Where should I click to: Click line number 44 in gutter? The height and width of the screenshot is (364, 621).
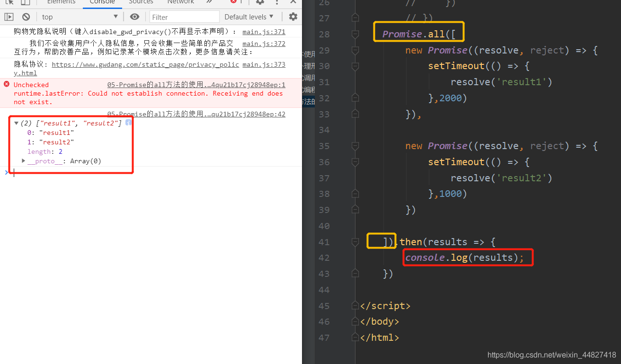[x=324, y=290]
